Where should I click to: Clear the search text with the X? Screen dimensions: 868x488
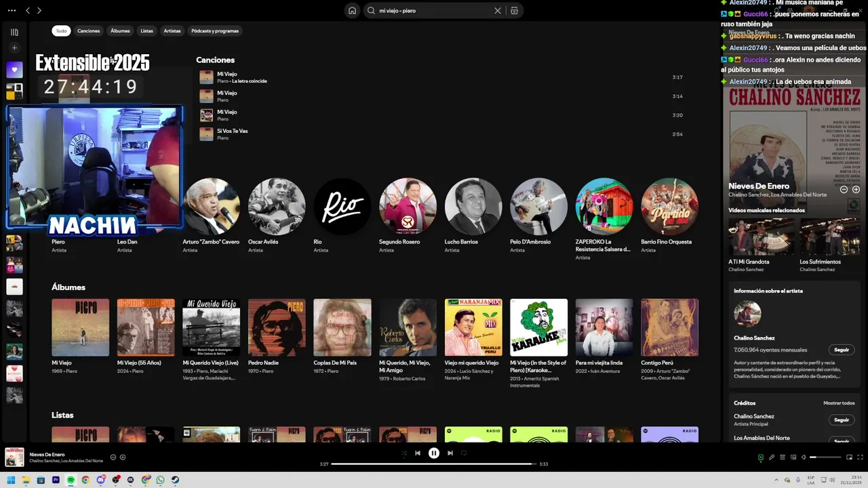pyautogui.click(x=498, y=10)
